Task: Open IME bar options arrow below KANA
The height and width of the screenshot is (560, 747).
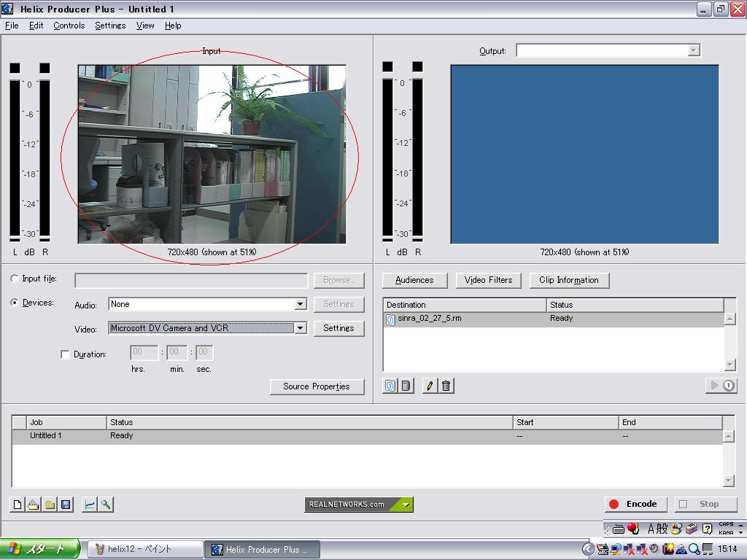Action: click(741, 532)
